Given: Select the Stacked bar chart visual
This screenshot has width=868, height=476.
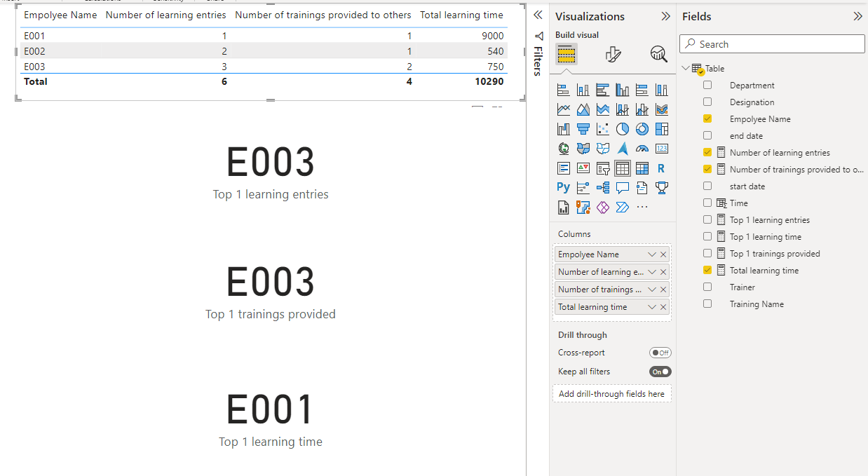Looking at the screenshot, I should pyautogui.click(x=563, y=90).
